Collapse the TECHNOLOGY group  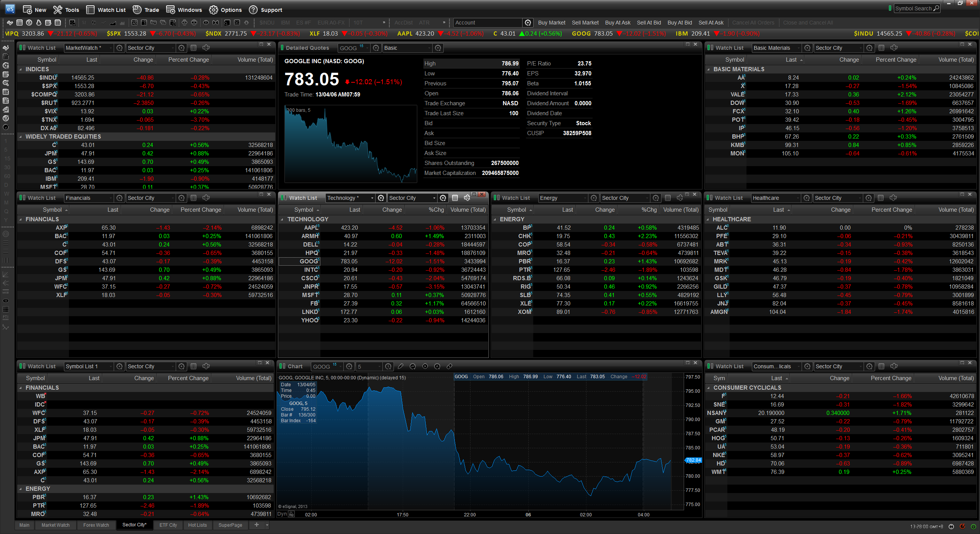[x=282, y=219]
